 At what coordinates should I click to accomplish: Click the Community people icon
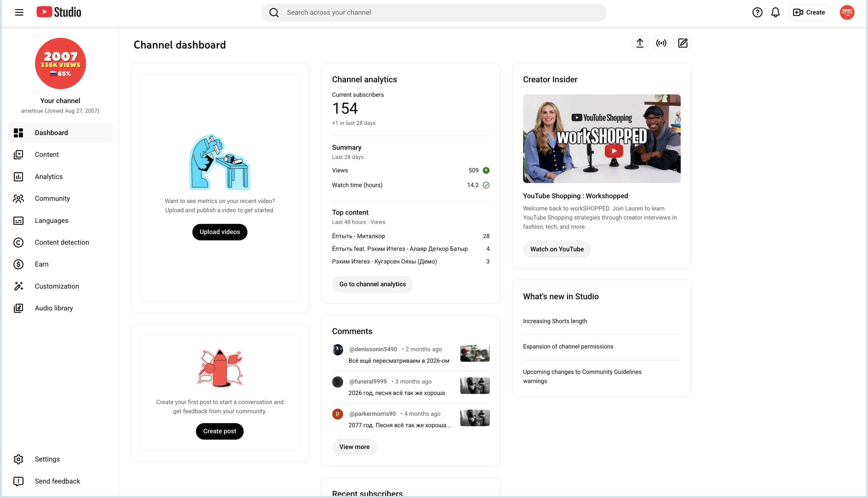click(19, 198)
